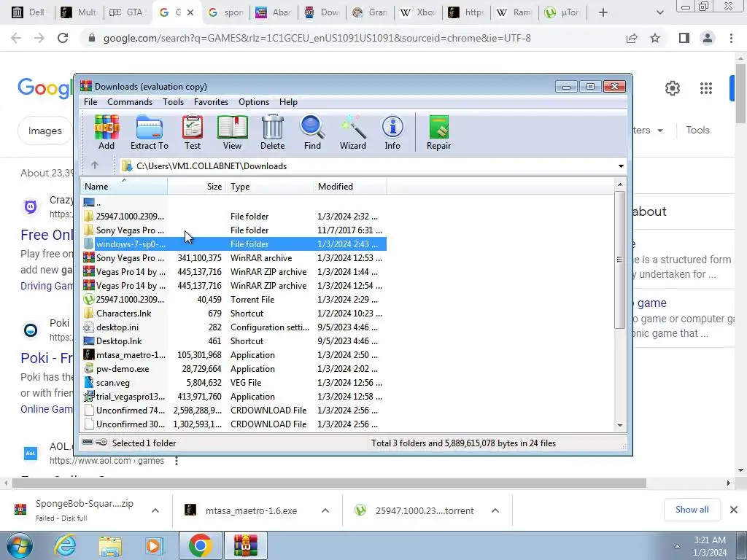Select the 25947.1000.2309 file folder row

coord(234,216)
